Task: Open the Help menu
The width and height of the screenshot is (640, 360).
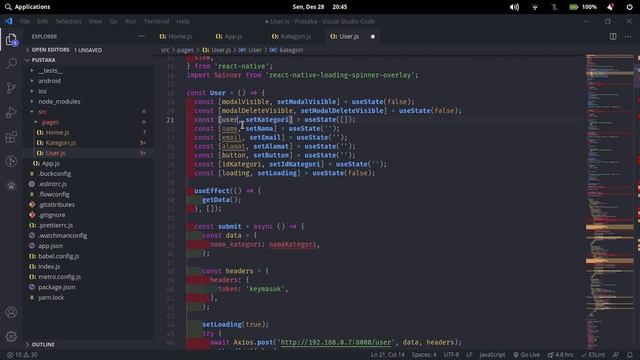Action: click(183, 21)
